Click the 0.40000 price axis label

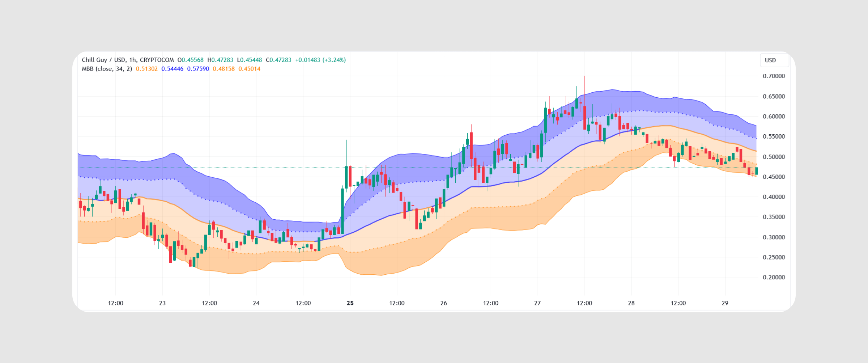click(774, 197)
